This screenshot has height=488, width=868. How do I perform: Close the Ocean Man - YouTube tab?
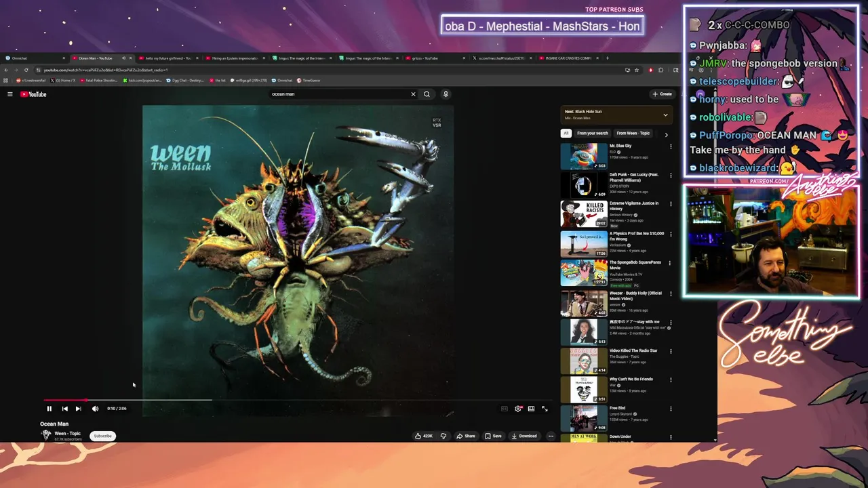tap(130, 58)
